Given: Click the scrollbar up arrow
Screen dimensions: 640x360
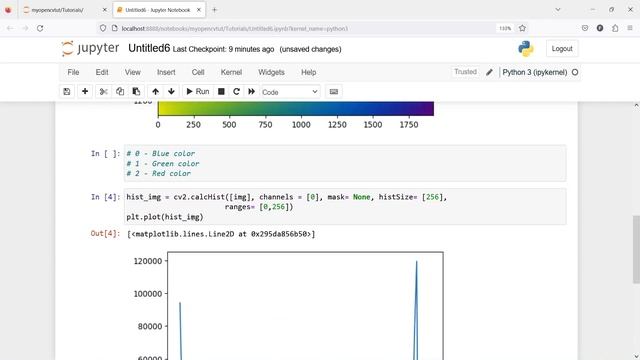Looking at the screenshot, I should pos(636,105).
